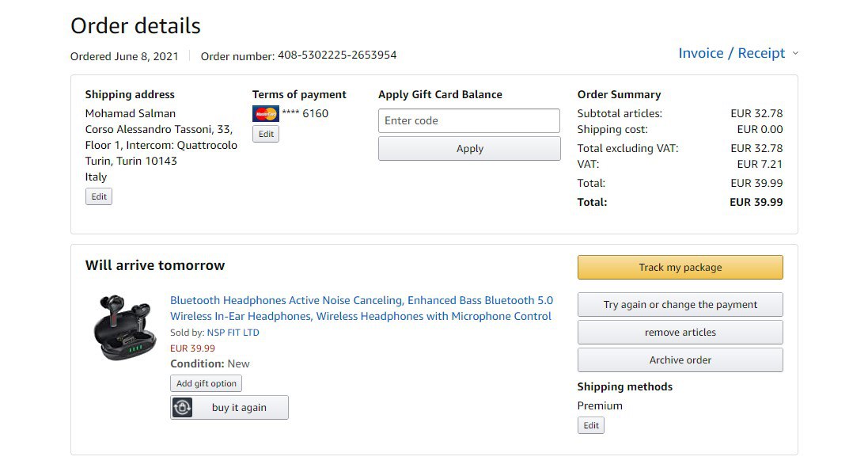This screenshot has height=468, width=868.
Task: Expand the Invoice / Receipt dropdown arrow
Action: [795, 54]
